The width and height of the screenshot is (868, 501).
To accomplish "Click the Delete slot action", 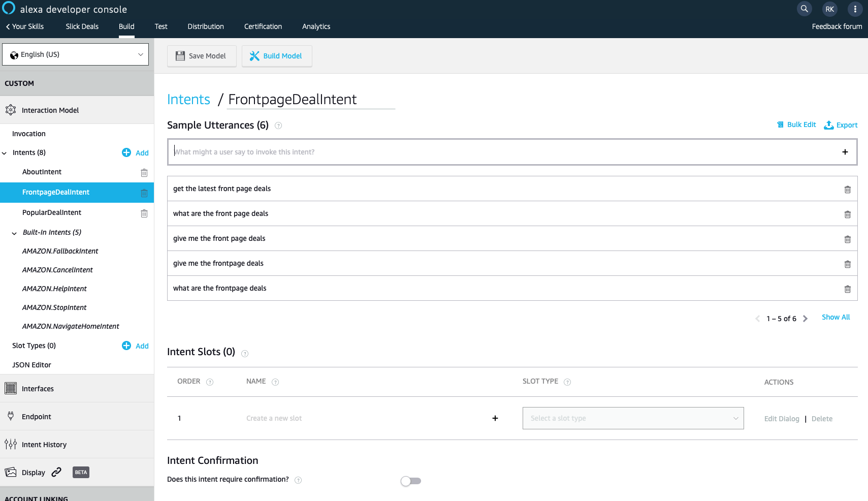I will point(822,419).
